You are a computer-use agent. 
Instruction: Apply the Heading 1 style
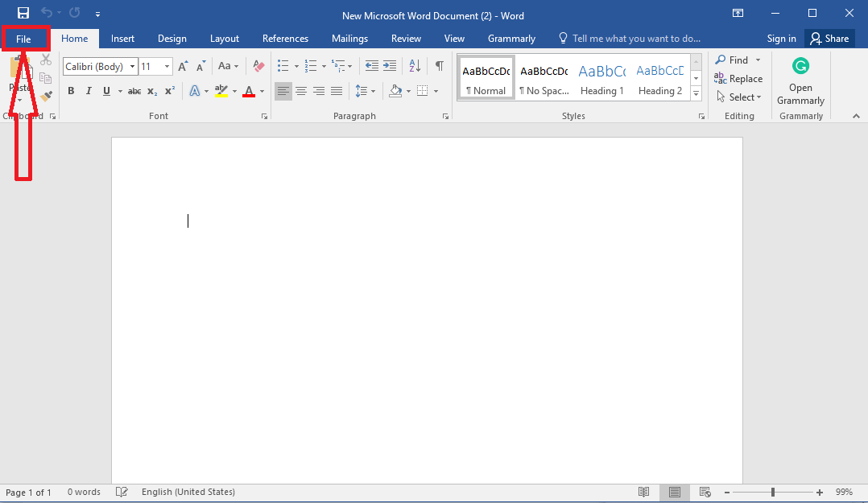(x=601, y=77)
